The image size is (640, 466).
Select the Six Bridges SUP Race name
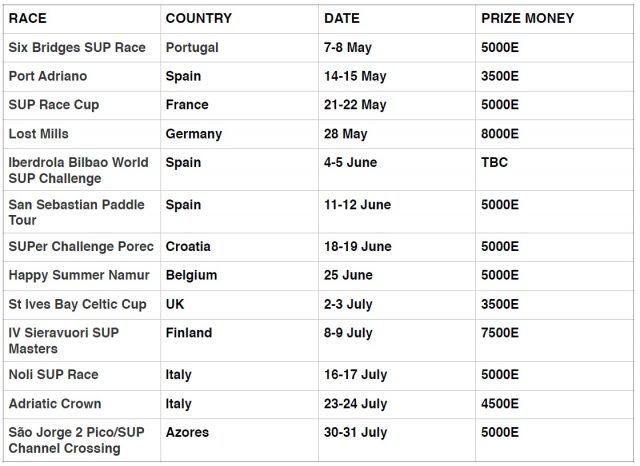(x=77, y=47)
